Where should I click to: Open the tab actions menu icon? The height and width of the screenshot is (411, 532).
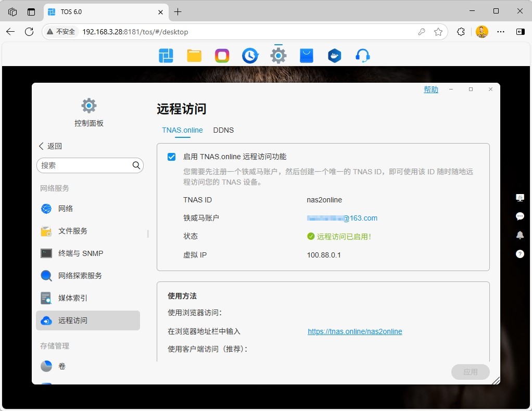pos(31,12)
